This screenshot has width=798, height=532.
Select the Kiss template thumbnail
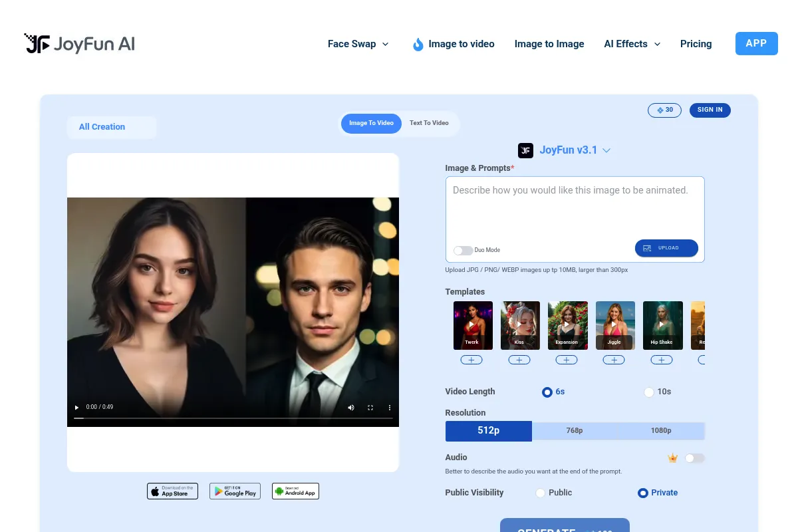[520, 325]
